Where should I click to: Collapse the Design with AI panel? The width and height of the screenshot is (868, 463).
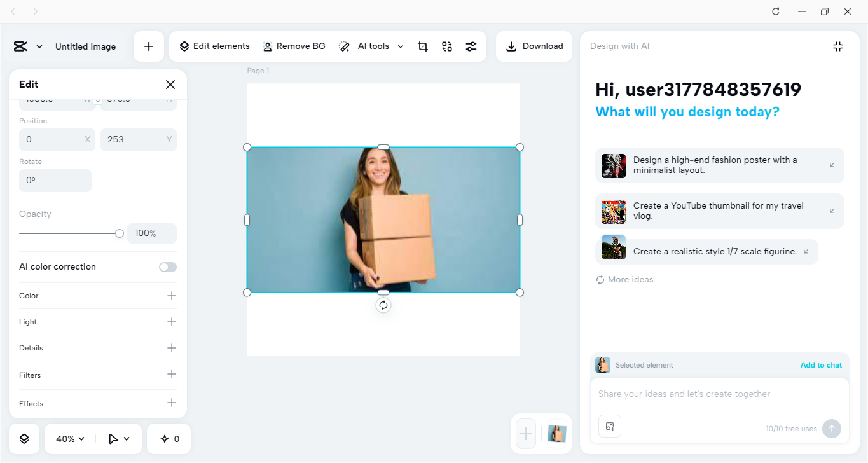838,46
